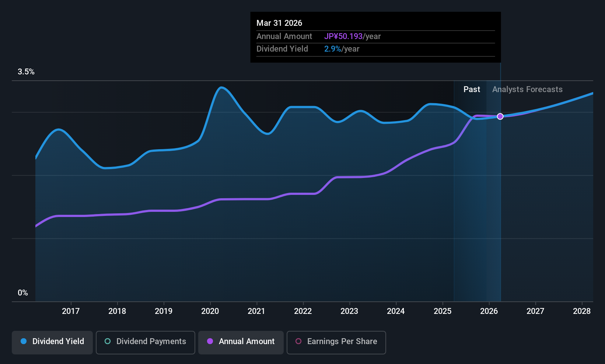The height and width of the screenshot is (364, 605).
Task: Click the 2020 year tick label
Action: (x=210, y=311)
